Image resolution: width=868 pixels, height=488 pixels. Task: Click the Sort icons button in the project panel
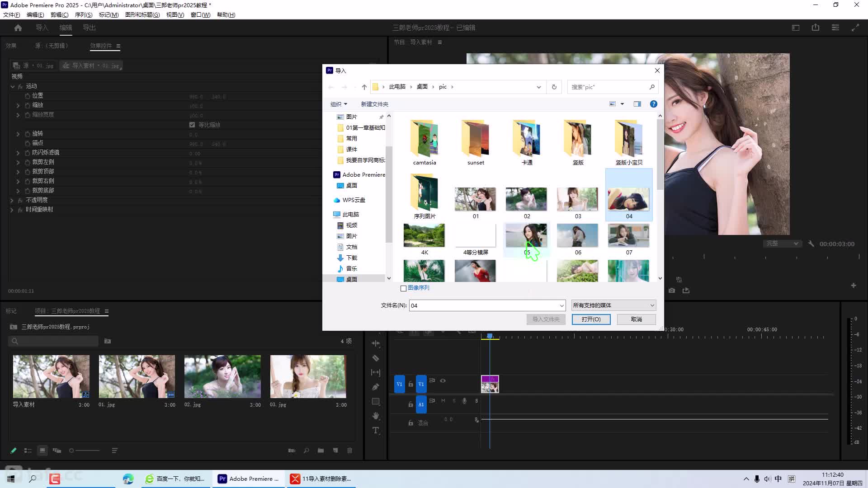pos(114,450)
